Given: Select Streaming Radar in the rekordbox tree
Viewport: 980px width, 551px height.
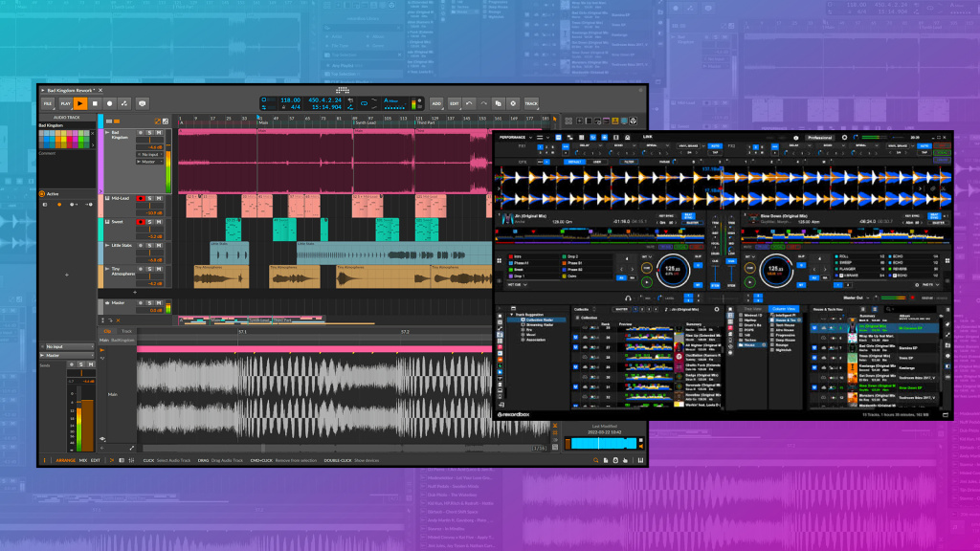Looking at the screenshot, I should click(x=540, y=325).
